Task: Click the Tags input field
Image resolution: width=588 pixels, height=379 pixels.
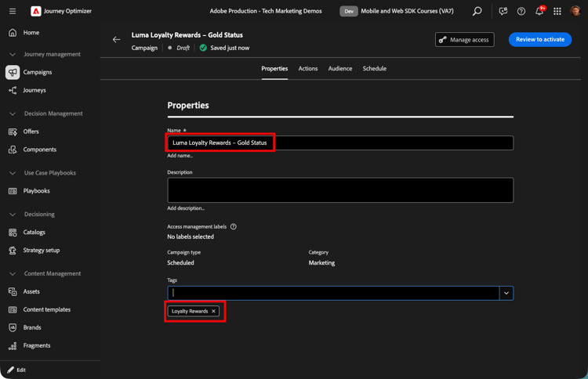Action: point(333,293)
